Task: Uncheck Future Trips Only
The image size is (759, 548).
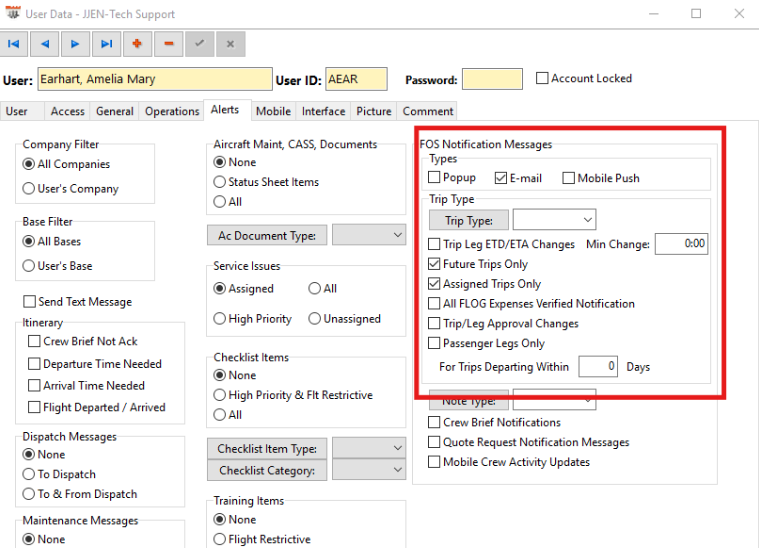Action: [435, 264]
